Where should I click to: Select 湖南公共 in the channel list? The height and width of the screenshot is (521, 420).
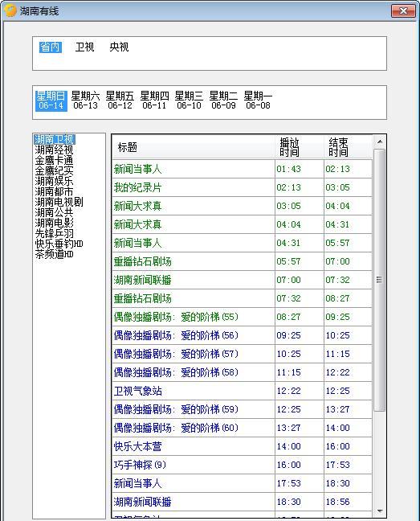(54, 212)
